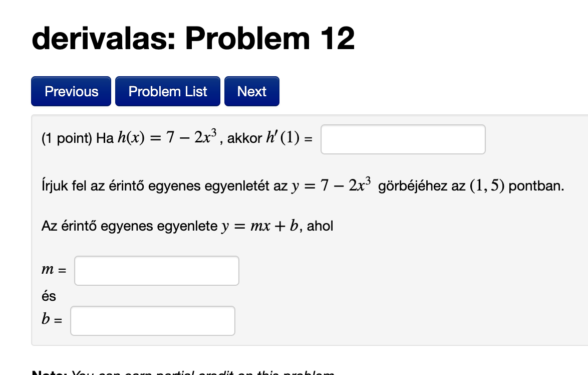Click the text "Az érintő egyenes egyenlete"
Image resolution: width=588 pixels, height=375 pixels.
[129, 226]
